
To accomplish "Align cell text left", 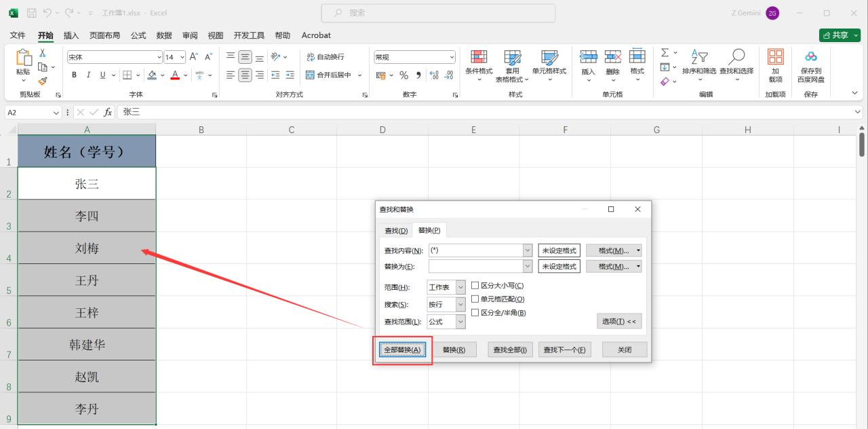I will coord(231,75).
